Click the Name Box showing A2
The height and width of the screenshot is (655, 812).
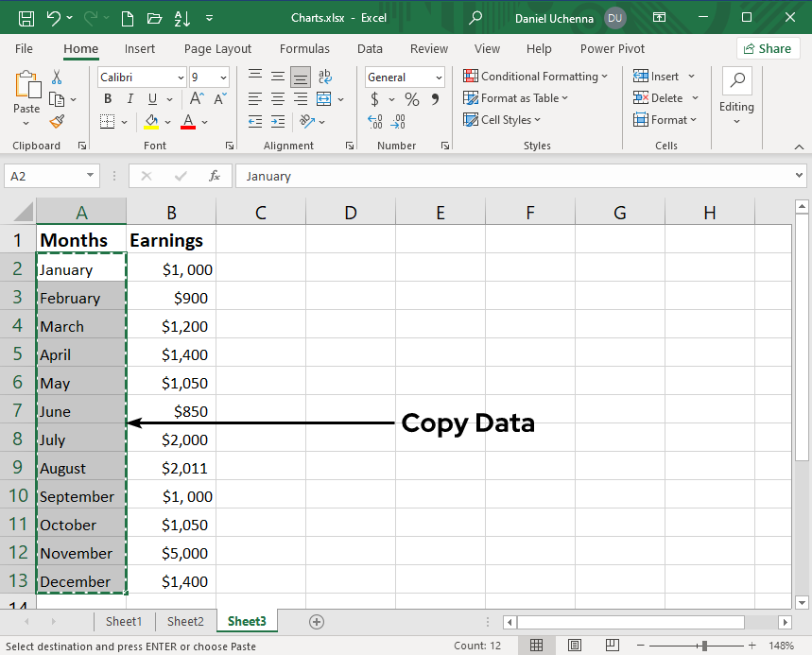[44, 176]
